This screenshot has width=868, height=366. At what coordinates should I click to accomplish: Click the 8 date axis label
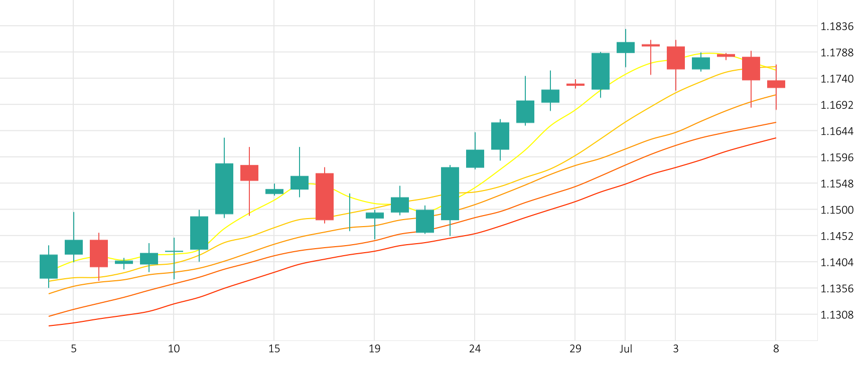tap(776, 349)
